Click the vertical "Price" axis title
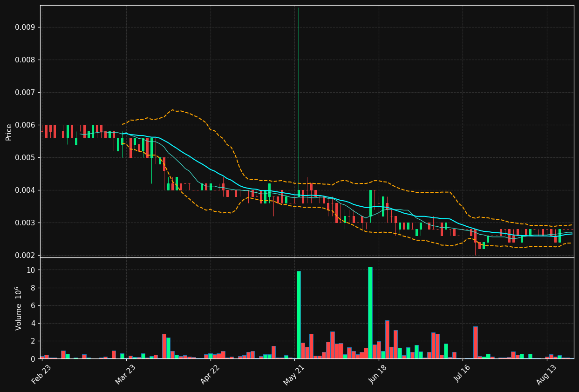 (x=9, y=132)
